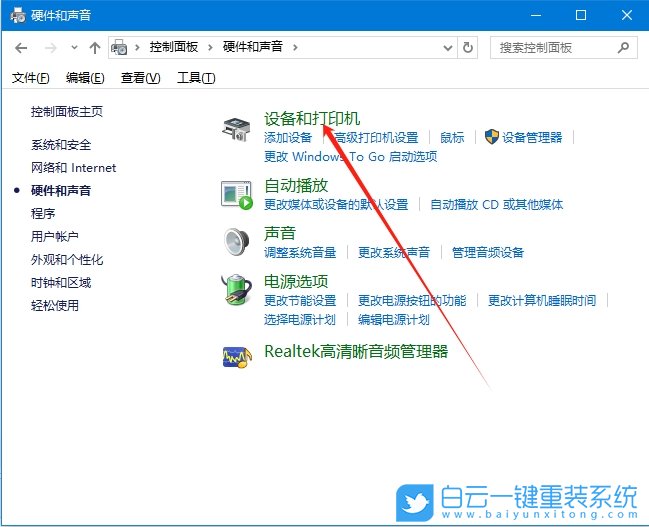Go to 控制面板主页 in sidebar
This screenshot has height=527, width=649.
point(67,112)
